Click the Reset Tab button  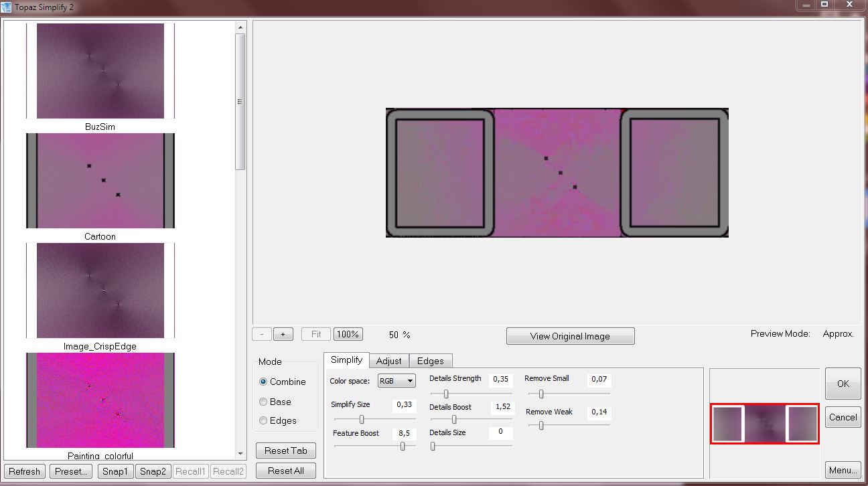(x=286, y=451)
